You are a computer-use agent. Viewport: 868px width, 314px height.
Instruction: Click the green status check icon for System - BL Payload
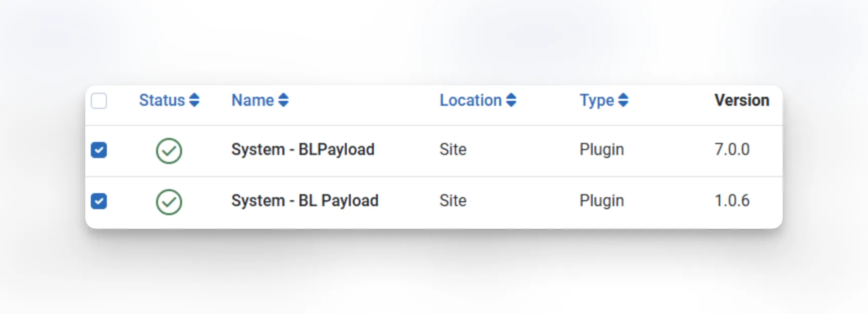coord(169,202)
